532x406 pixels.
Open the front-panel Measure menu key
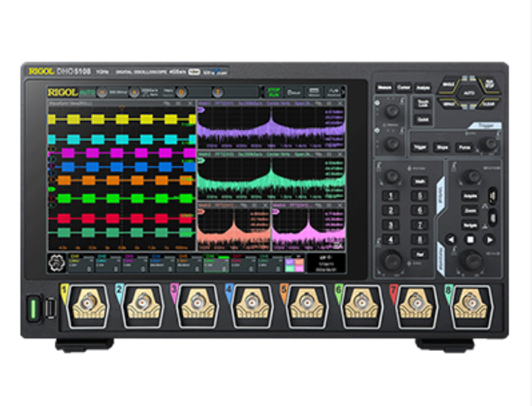384,88
